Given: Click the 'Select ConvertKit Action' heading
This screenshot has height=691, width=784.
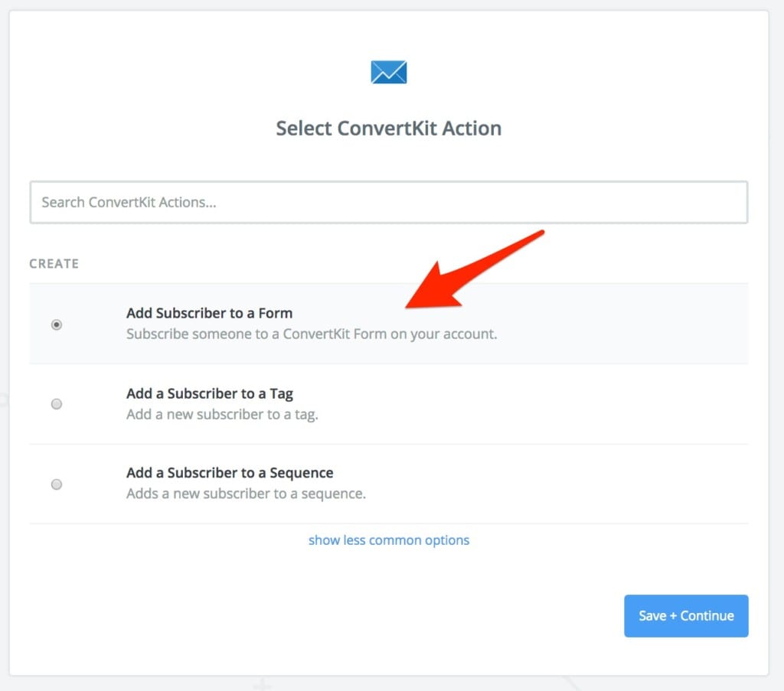Looking at the screenshot, I should (x=388, y=129).
